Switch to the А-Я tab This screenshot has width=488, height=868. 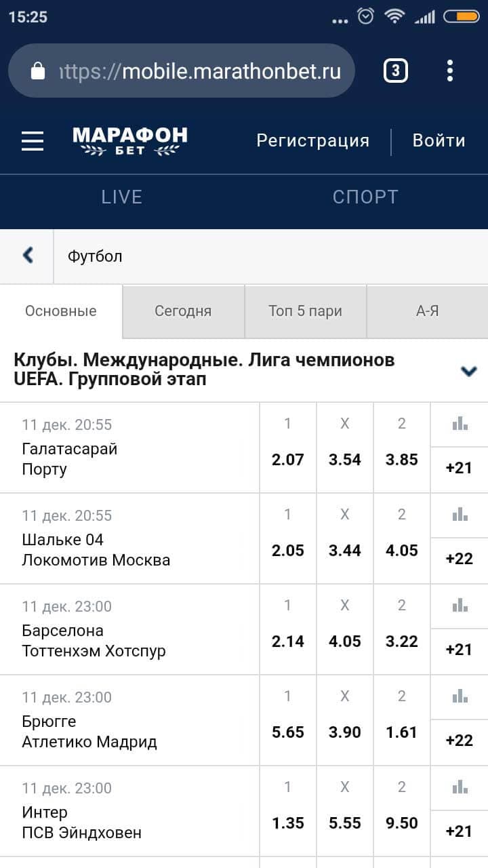[428, 311]
